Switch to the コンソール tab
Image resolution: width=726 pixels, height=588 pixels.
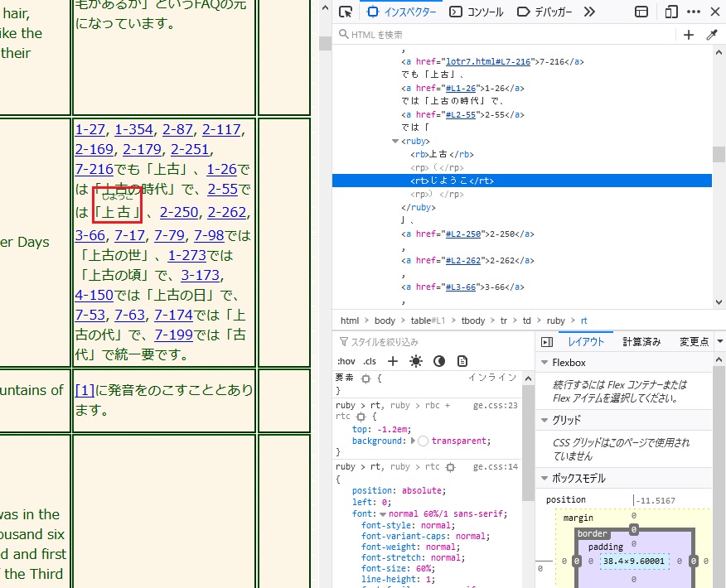point(477,12)
